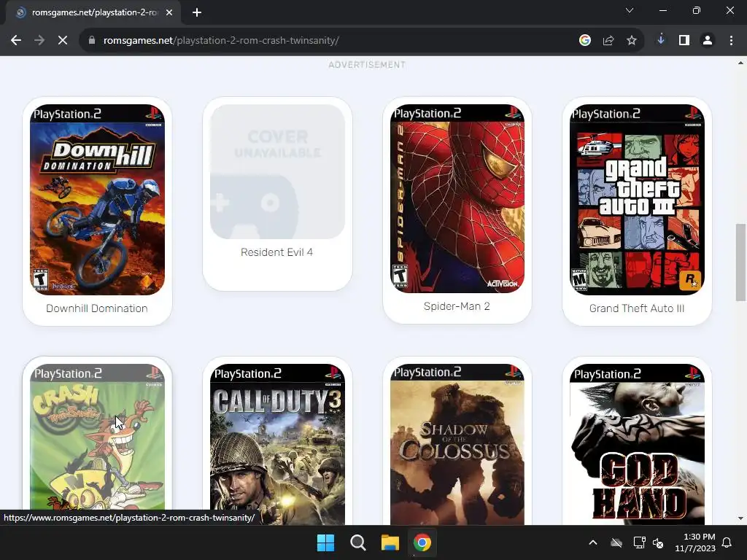Open Chrome three-dot menu
The height and width of the screenshot is (560, 747).
point(731,41)
